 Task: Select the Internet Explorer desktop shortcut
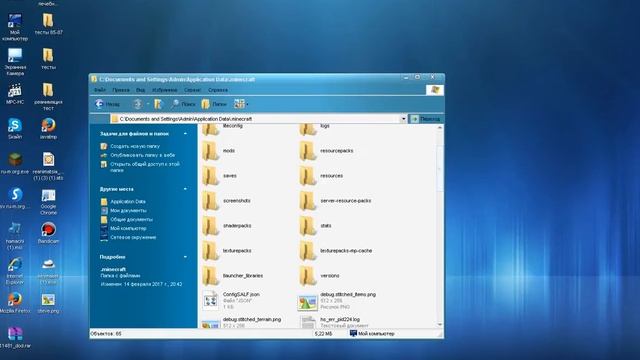(x=15, y=271)
